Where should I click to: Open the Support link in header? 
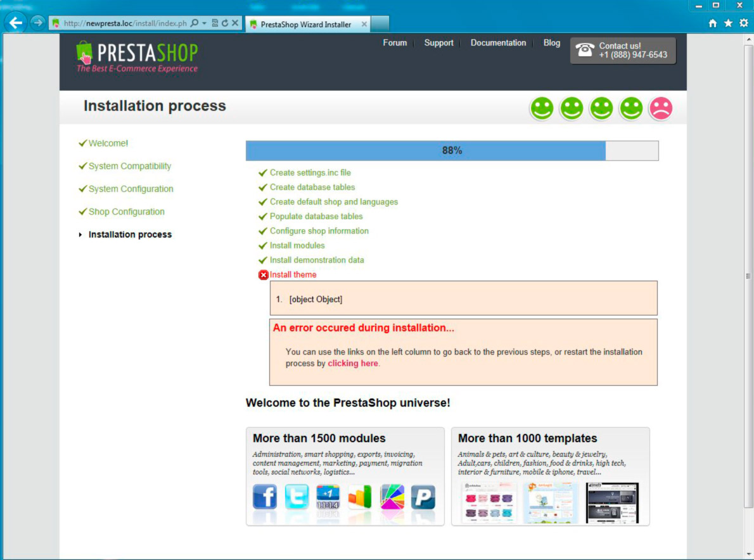pyautogui.click(x=438, y=43)
